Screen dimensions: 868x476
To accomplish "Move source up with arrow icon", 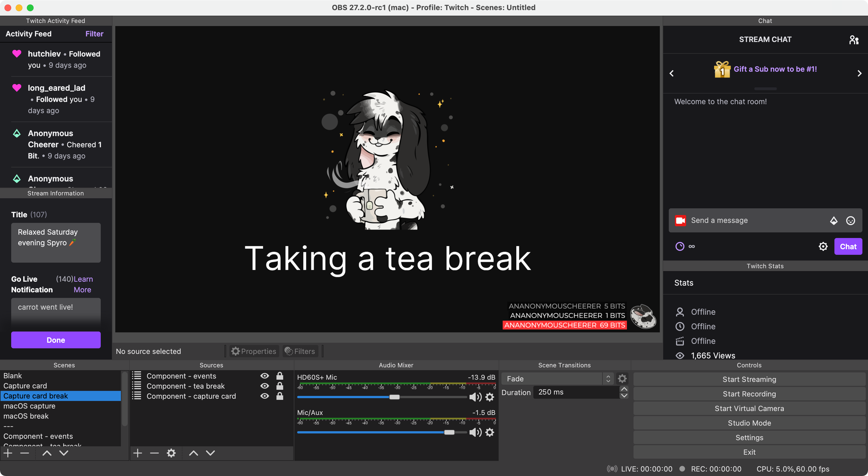I will click(x=193, y=453).
